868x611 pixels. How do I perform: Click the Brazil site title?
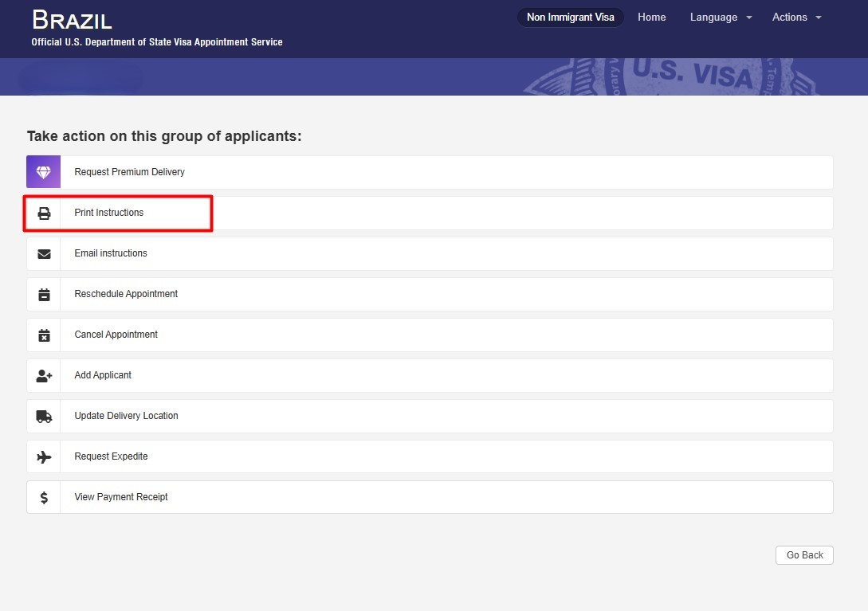pyautogui.click(x=72, y=20)
